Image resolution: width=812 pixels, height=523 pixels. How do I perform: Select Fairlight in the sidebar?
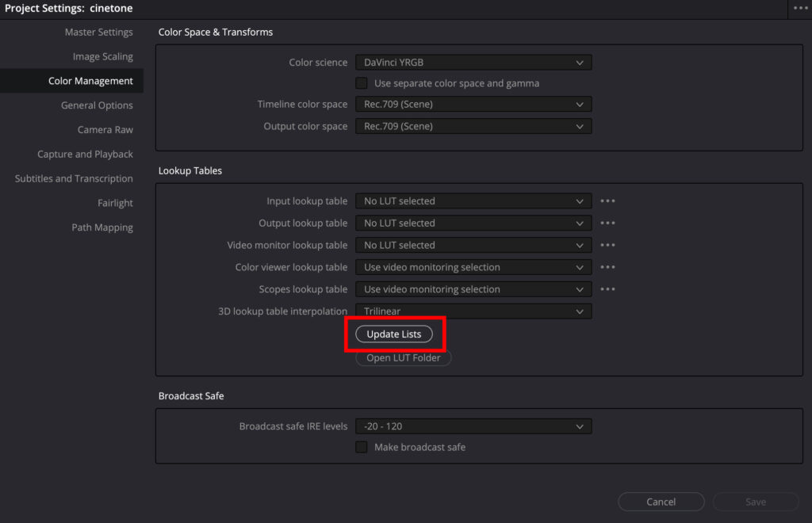115,204
